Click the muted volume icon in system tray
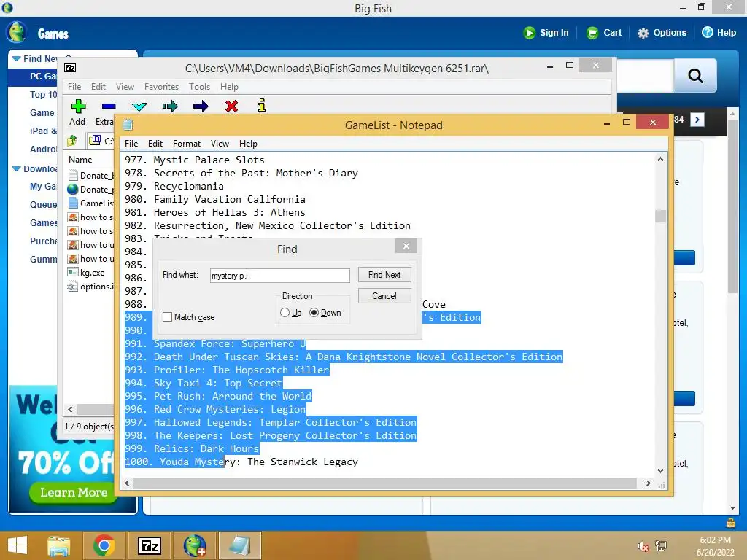The width and height of the screenshot is (747, 560). click(x=643, y=546)
